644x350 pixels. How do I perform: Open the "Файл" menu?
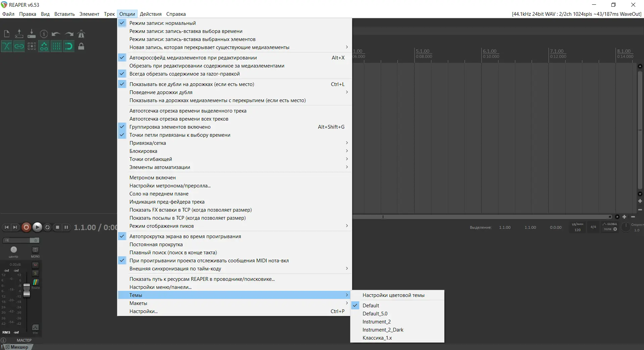pos(8,14)
